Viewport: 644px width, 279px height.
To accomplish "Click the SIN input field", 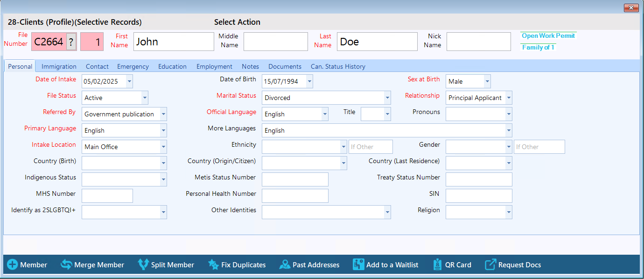I will pos(479,196).
